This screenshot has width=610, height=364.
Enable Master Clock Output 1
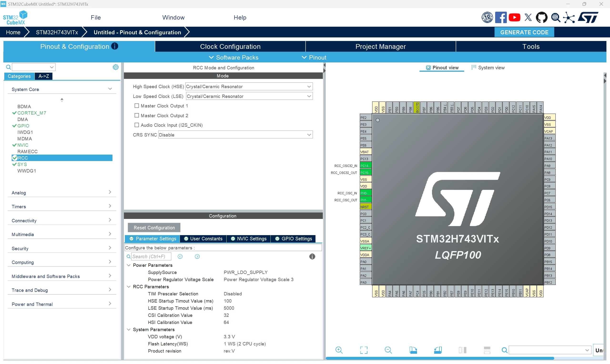pyautogui.click(x=137, y=106)
